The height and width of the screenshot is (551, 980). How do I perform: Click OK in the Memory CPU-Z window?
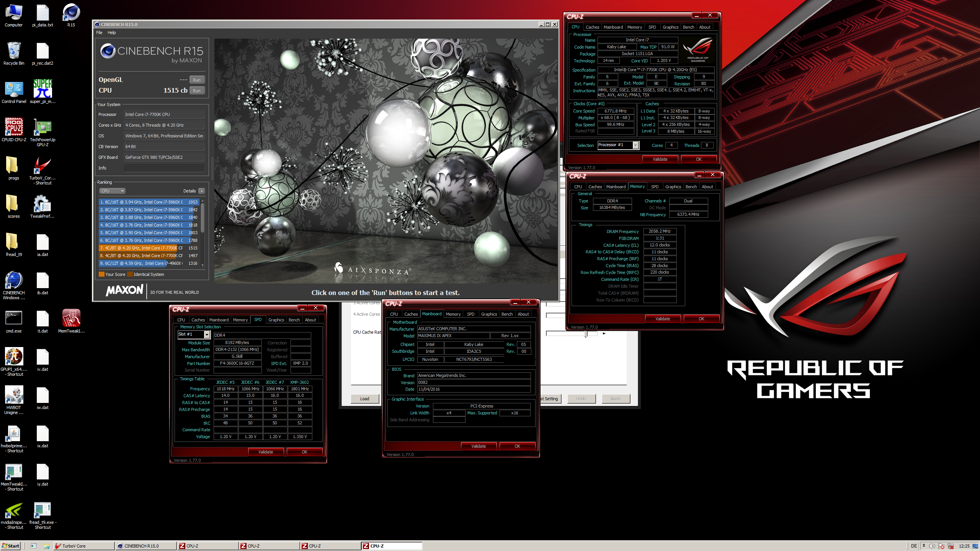701,319
